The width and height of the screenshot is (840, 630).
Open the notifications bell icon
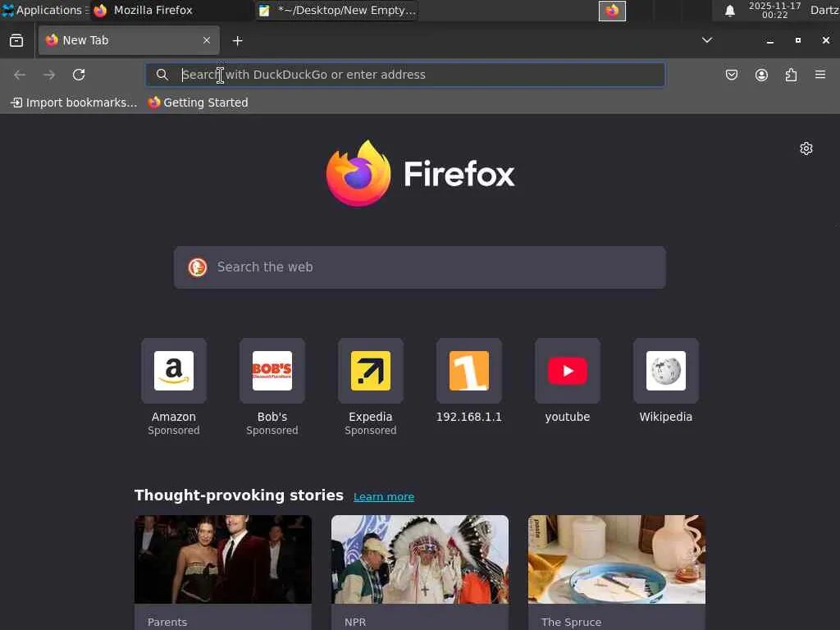(729, 11)
